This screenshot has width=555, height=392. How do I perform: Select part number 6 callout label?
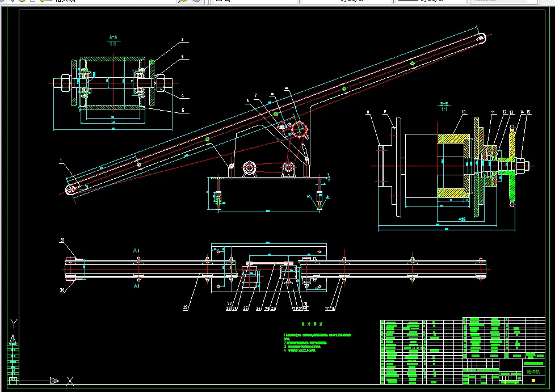tap(248, 101)
